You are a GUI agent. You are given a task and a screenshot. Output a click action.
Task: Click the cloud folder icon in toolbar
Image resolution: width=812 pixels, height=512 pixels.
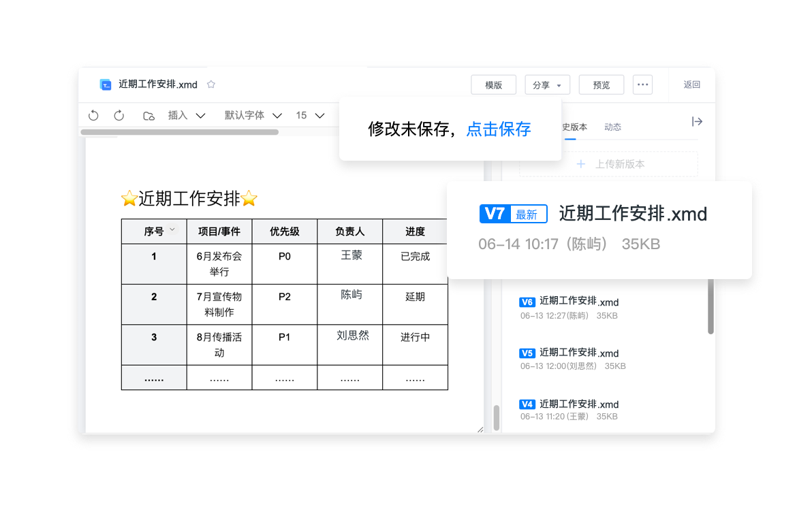[149, 116]
